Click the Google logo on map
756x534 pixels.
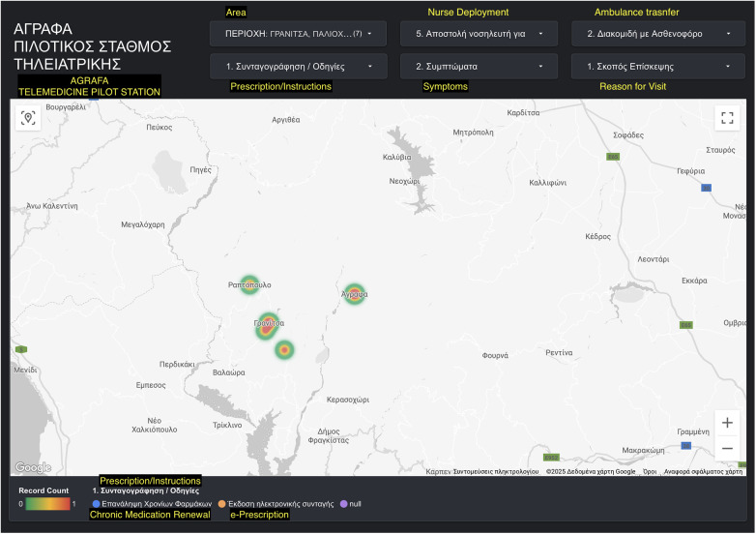point(33,467)
